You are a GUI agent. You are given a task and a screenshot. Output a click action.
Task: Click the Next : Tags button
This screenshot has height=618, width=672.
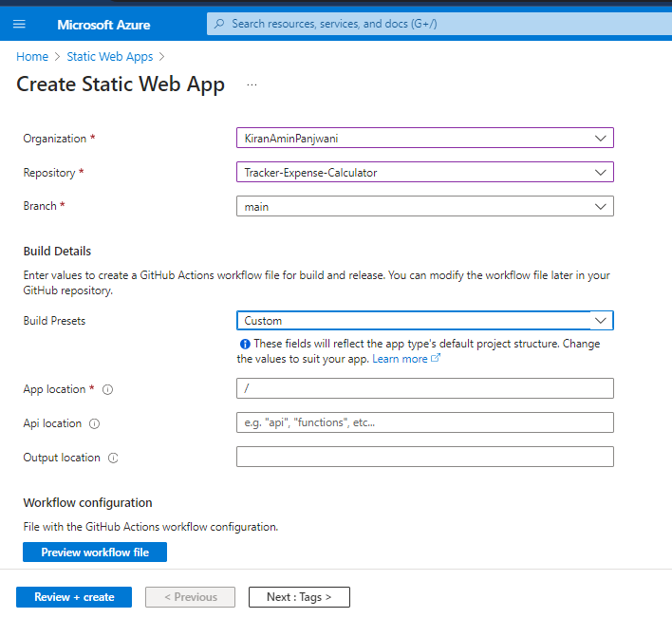point(299,597)
